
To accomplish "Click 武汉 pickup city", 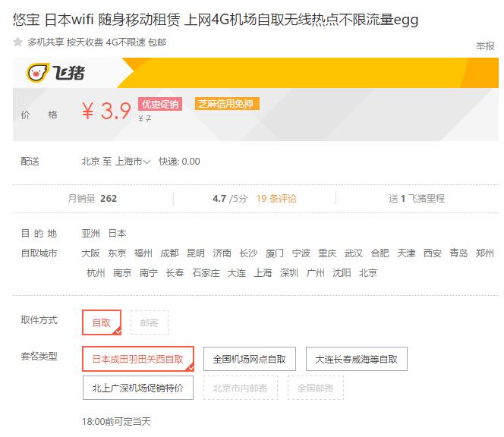I will 354,253.
